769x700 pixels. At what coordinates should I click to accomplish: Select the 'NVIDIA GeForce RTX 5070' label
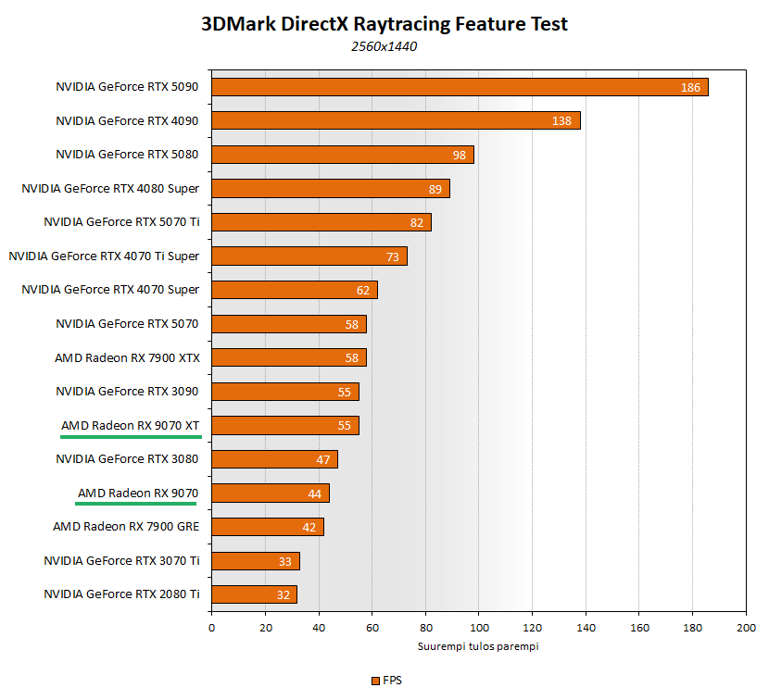[127, 324]
